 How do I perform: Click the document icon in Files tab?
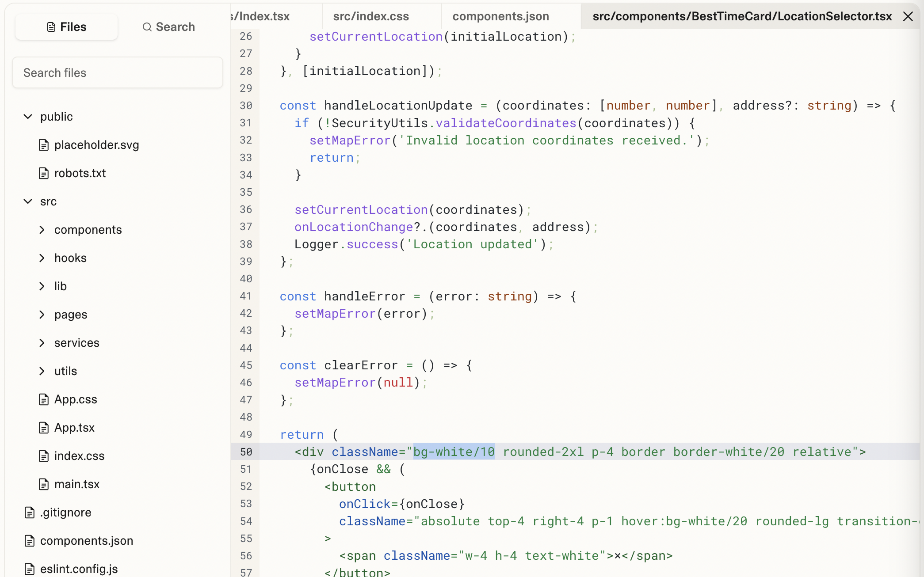click(51, 27)
